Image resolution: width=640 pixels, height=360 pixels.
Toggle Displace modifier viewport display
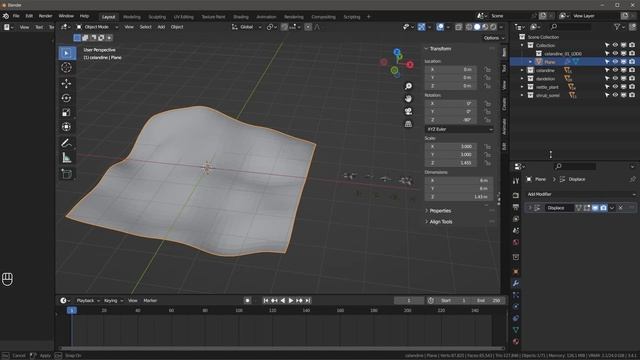pos(595,208)
